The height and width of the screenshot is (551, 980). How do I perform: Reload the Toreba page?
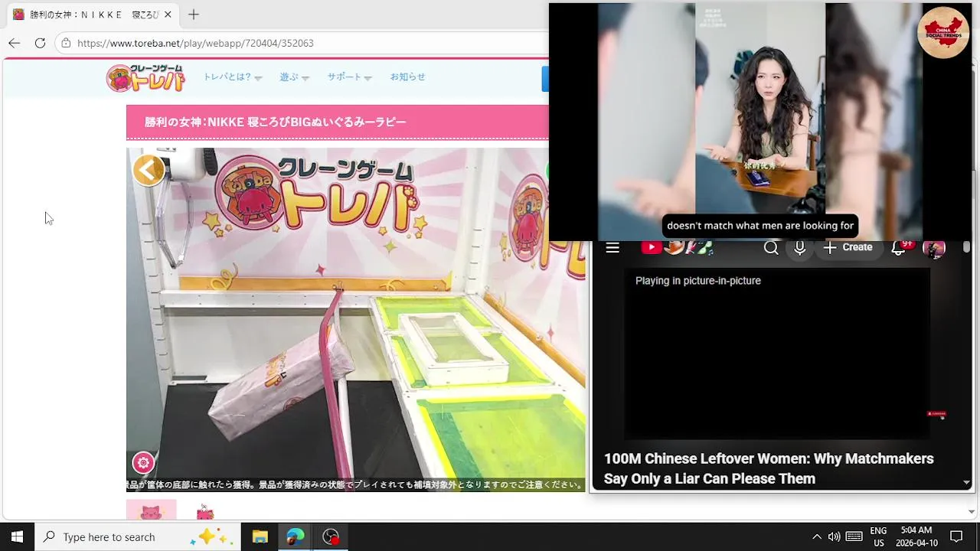pyautogui.click(x=40, y=43)
